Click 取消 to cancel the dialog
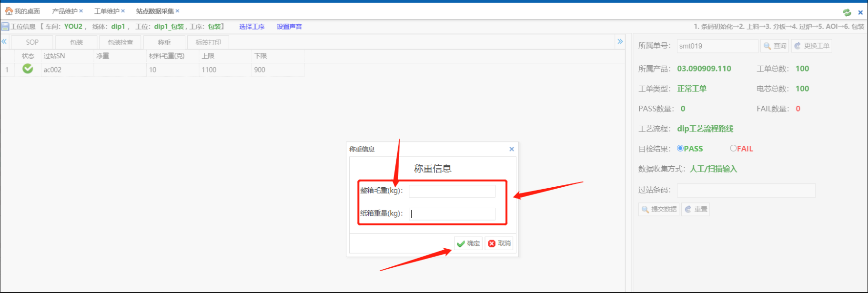Image resolution: width=868 pixels, height=293 pixels. (x=499, y=243)
